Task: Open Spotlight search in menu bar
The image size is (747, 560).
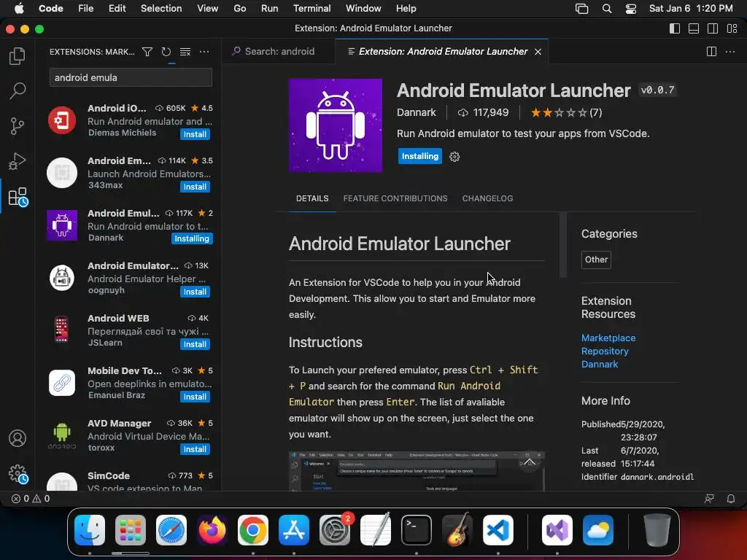Action: (606, 9)
